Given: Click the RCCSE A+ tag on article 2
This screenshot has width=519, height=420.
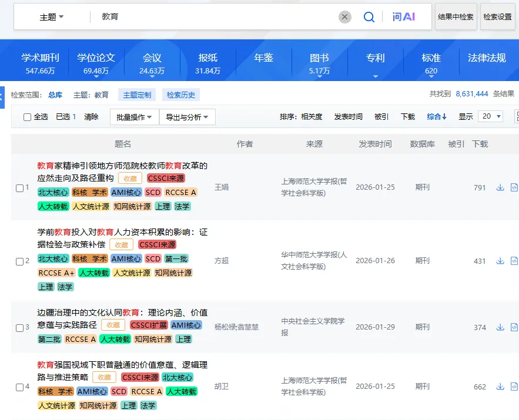Looking at the screenshot, I should (x=56, y=273).
